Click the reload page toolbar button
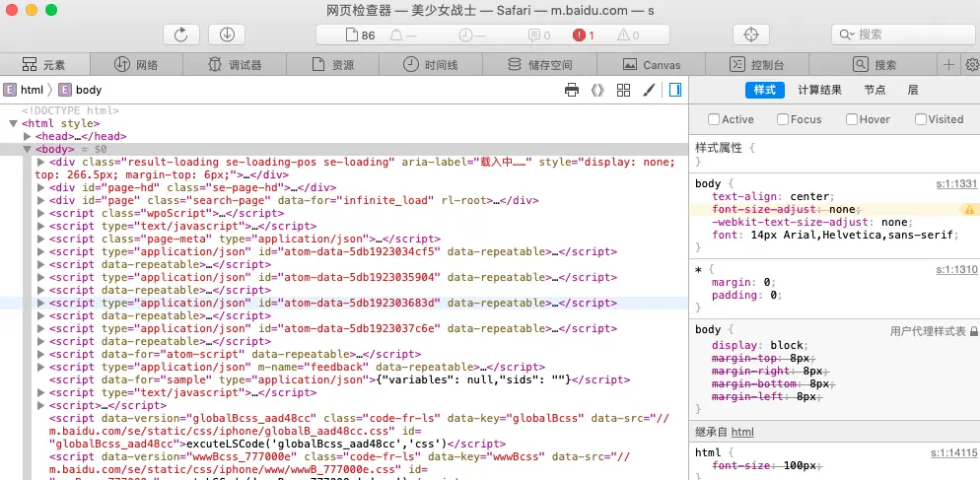 tap(181, 35)
